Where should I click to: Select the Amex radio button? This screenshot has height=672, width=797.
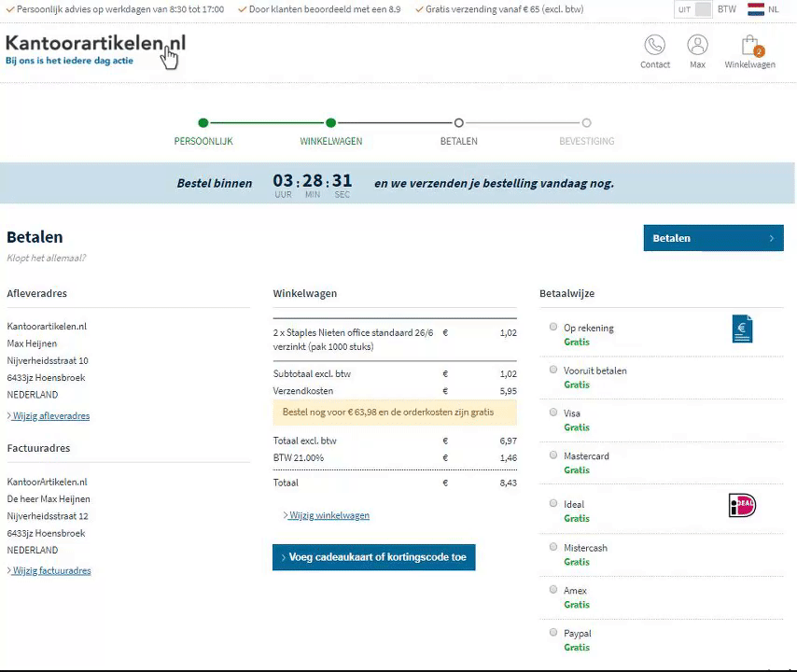pyautogui.click(x=553, y=590)
